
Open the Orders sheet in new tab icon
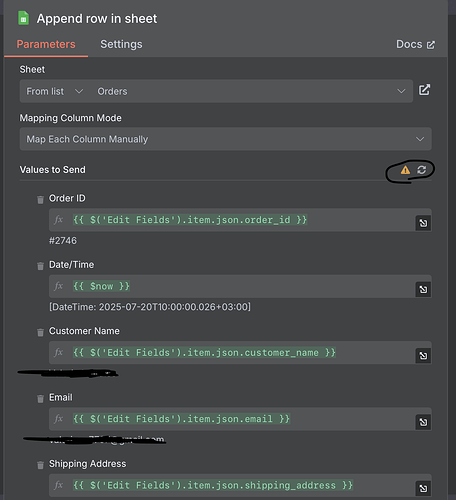point(424,90)
